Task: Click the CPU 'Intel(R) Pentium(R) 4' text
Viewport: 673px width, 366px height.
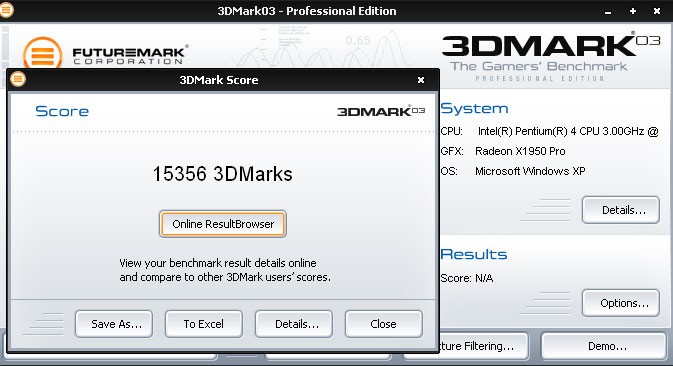Action: 568,131
